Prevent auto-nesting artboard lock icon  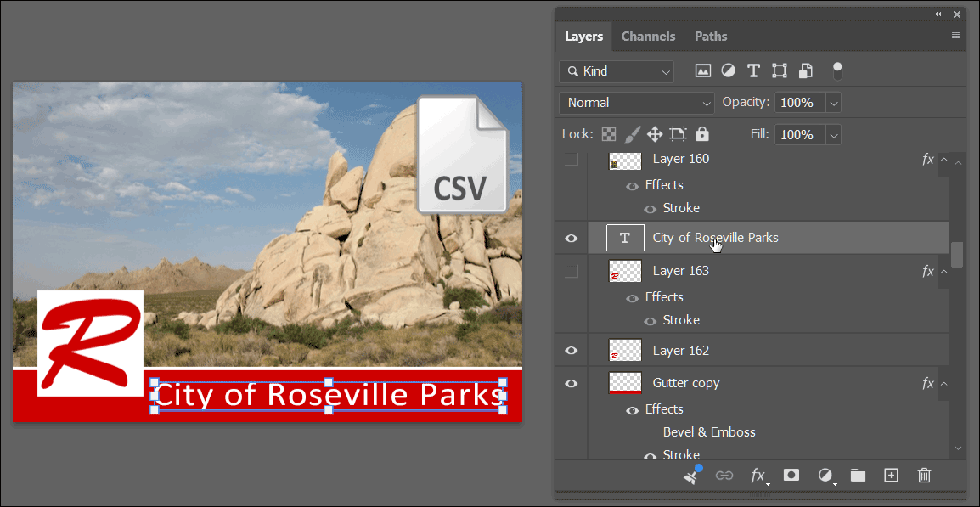click(x=679, y=134)
